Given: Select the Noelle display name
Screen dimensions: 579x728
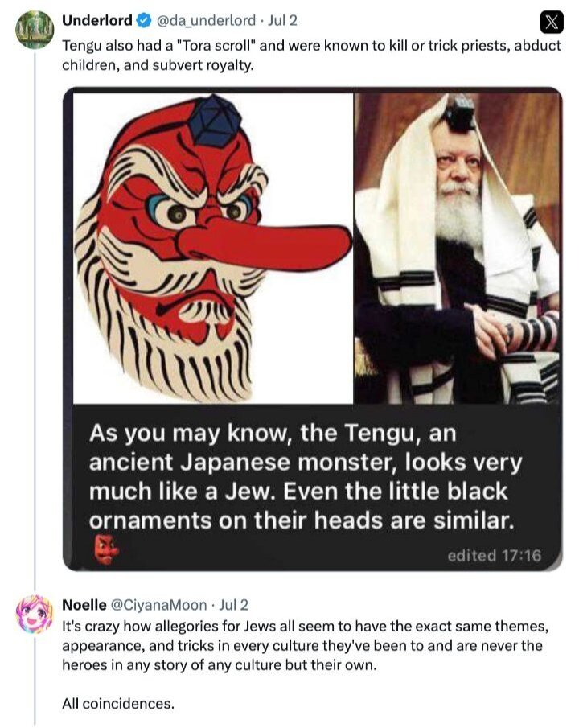Looking at the screenshot, I should [x=84, y=605].
